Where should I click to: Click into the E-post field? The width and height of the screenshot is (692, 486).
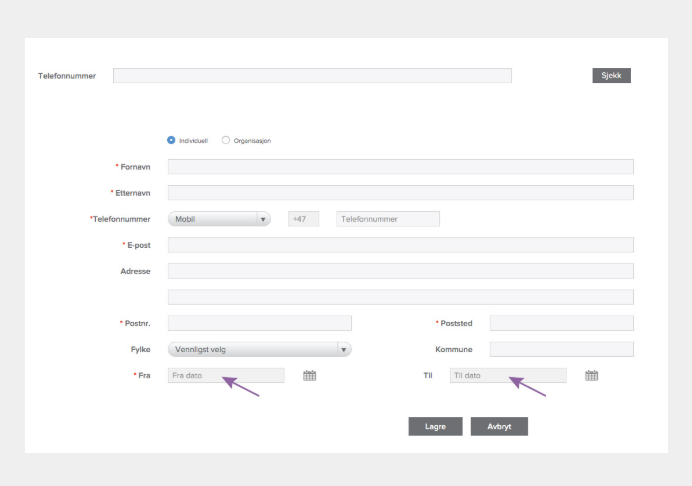(x=401, y=245)
